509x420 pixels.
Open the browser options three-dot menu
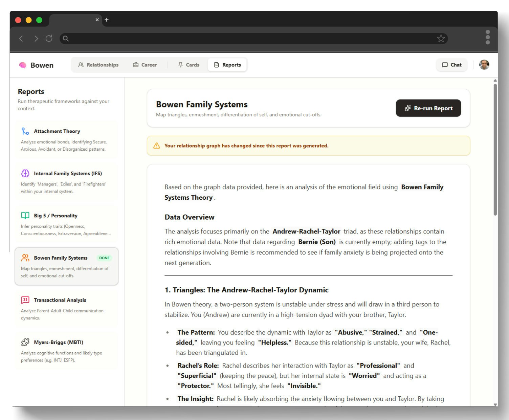[x=488, y=39]
